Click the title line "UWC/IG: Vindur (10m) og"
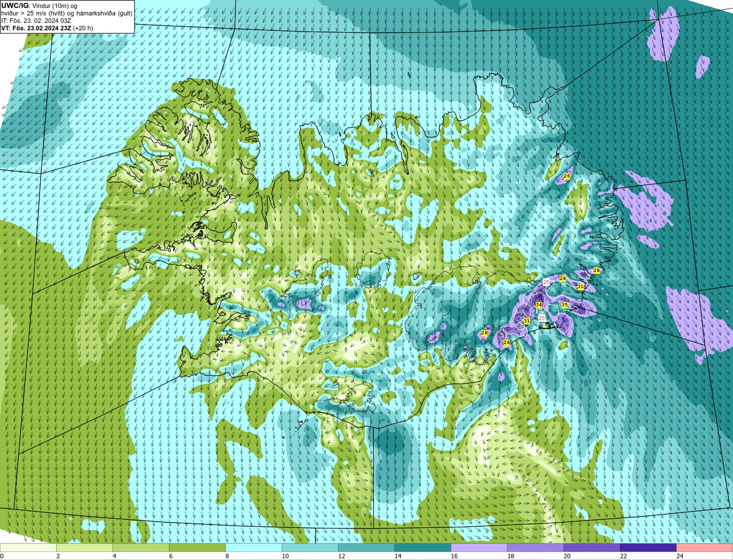 [39, 5]
